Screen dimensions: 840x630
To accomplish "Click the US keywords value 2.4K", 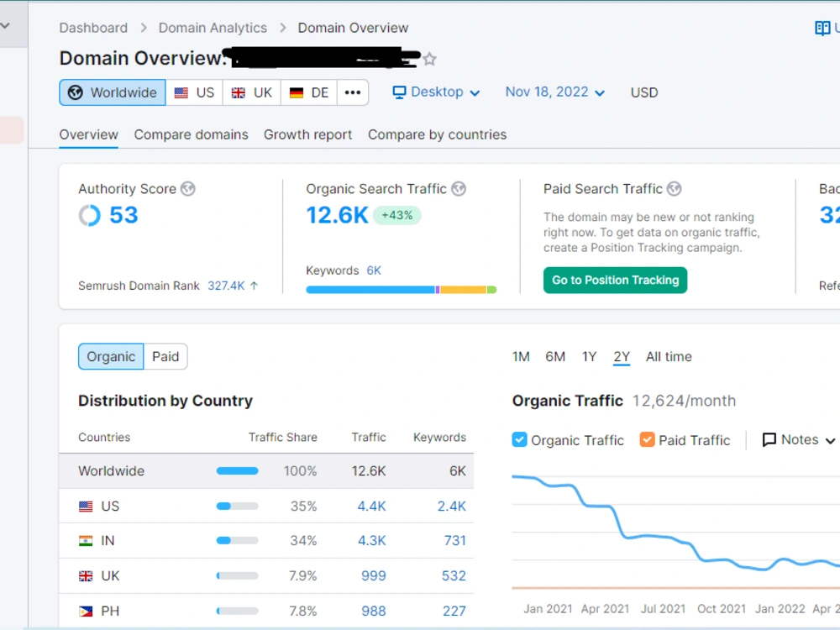I will point(452,507).
